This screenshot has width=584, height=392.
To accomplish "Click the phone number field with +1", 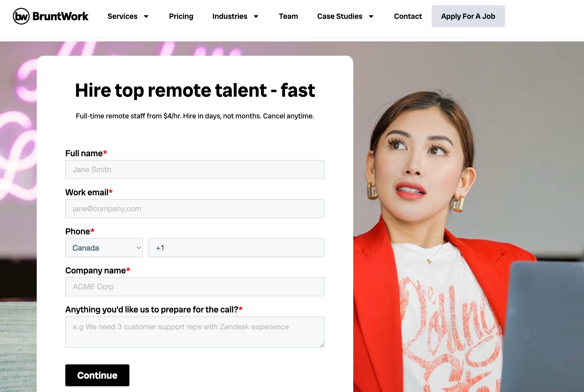I will click(236, 247).
